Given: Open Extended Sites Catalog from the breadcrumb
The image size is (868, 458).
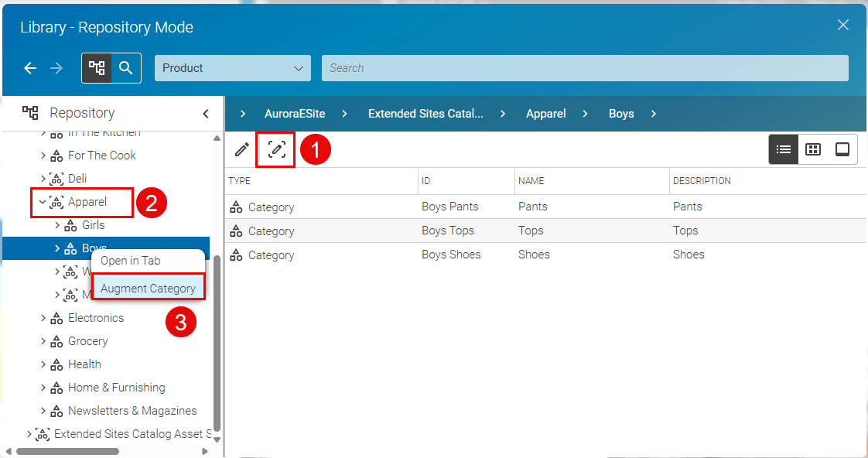Looking at the screenshot, I should pos(425,113).
